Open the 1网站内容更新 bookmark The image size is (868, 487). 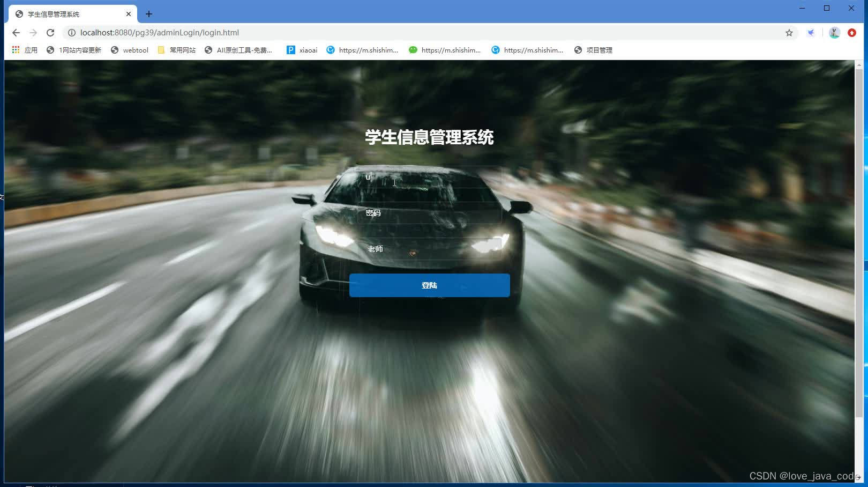click(74, 50)
